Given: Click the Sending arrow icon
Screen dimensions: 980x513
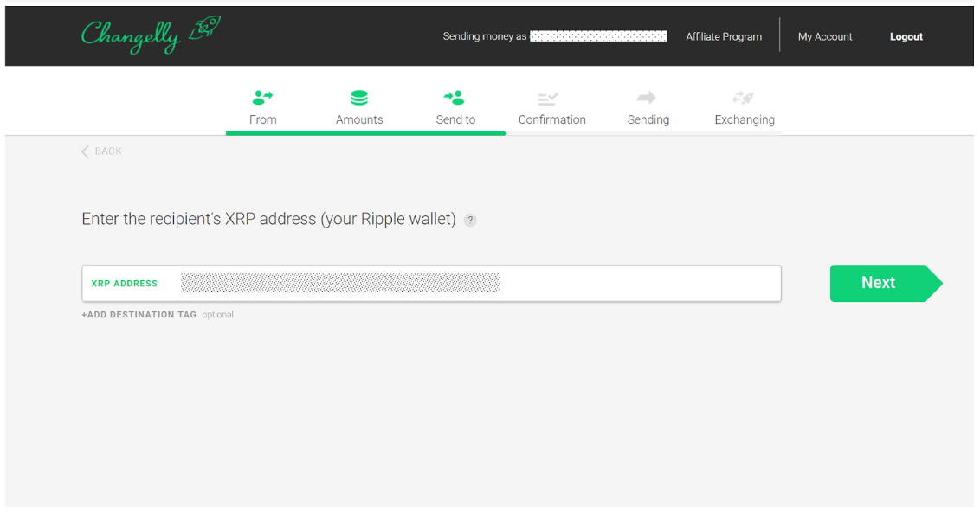Looking at the screenshot, I should coord(646,98).
